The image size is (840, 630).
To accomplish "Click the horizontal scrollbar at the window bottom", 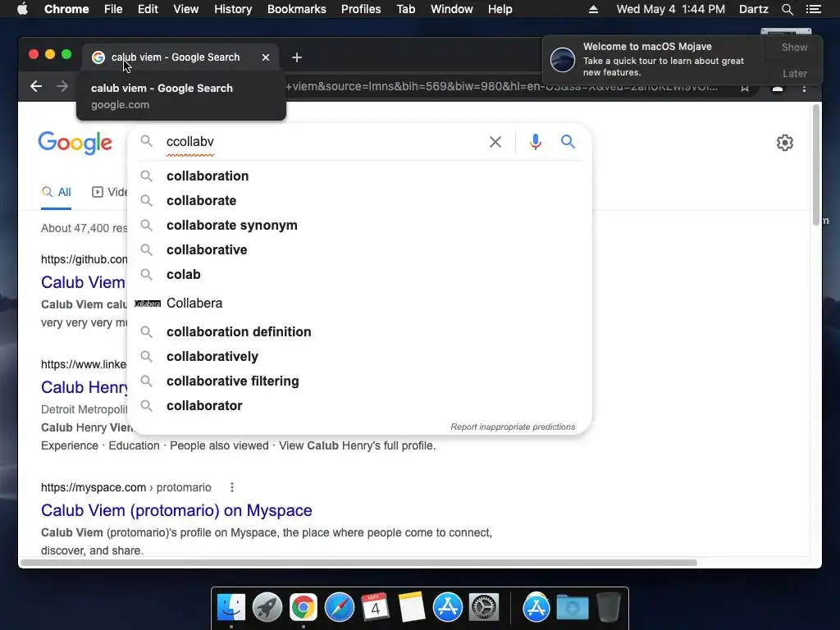I will (x=358, y=563).
